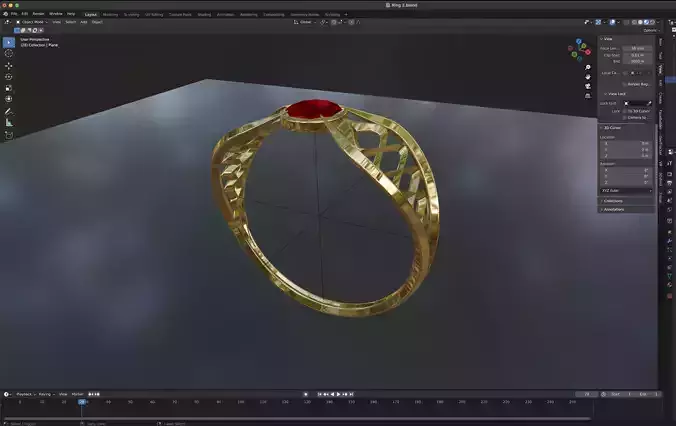
Task: Pick the Transform tool
Action: 9,99
